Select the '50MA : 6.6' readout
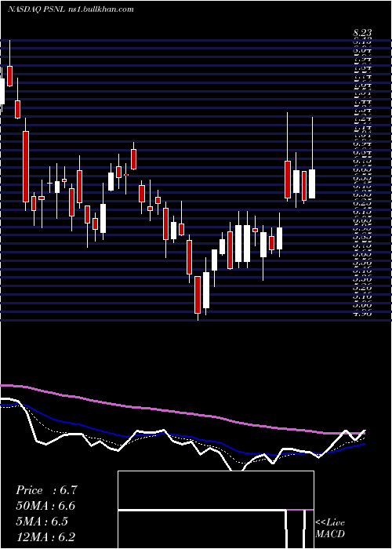 pyautogui.click(x=45, y=506)
